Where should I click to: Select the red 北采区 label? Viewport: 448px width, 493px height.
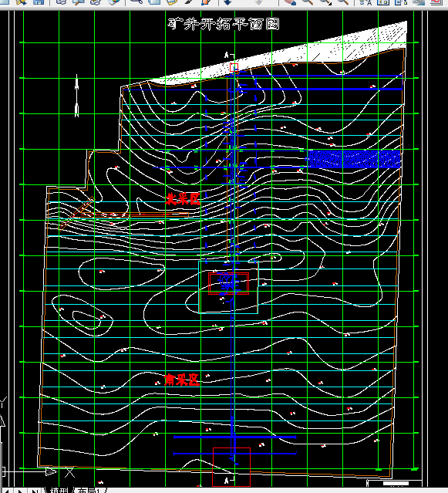click(183, 199)
